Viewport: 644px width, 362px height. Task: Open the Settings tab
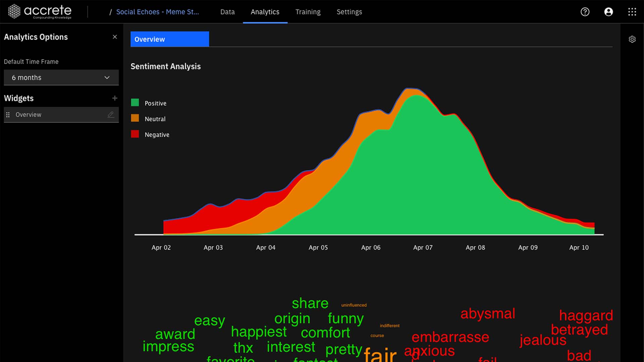pyautogui.click(x=349, y=12)
